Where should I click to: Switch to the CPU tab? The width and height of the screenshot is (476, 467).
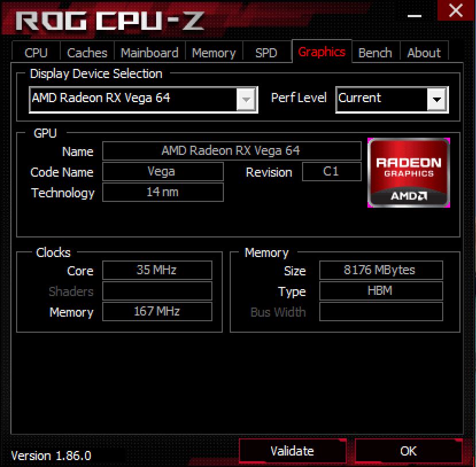coord(36,53)
